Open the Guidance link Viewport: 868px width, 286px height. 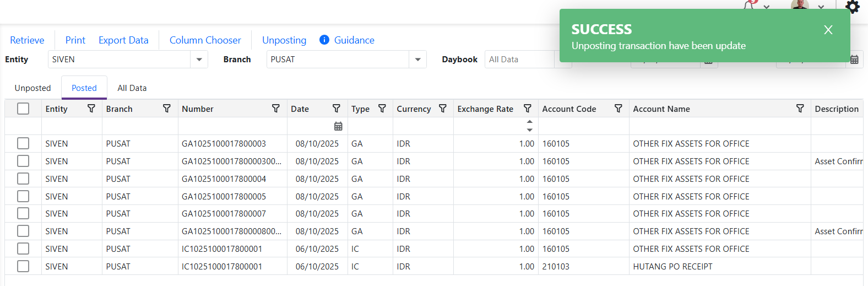[x=354, y=40]
